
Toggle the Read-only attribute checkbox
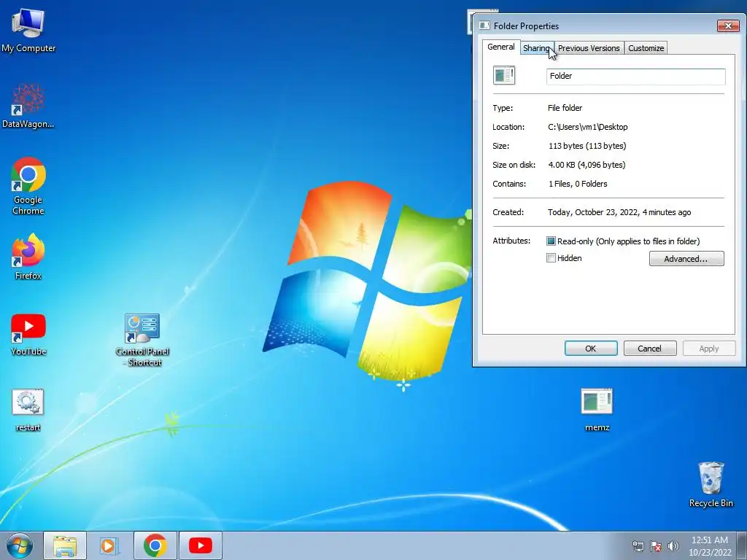click(551, 241)
